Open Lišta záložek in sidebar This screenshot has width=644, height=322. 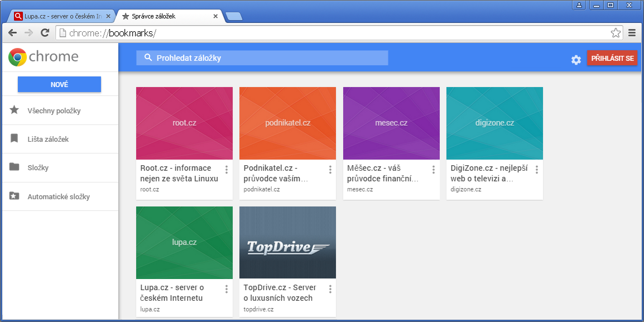(48, 139)
